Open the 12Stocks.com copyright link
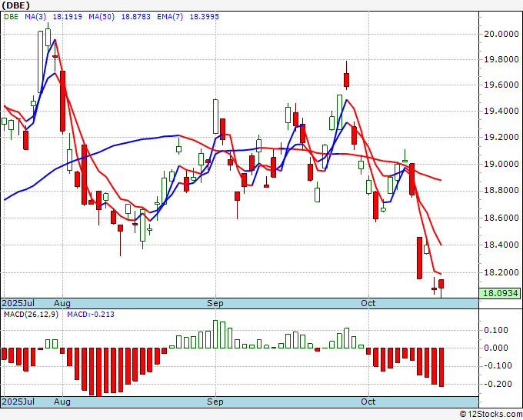Screen dimensions: 523x420 491,415
